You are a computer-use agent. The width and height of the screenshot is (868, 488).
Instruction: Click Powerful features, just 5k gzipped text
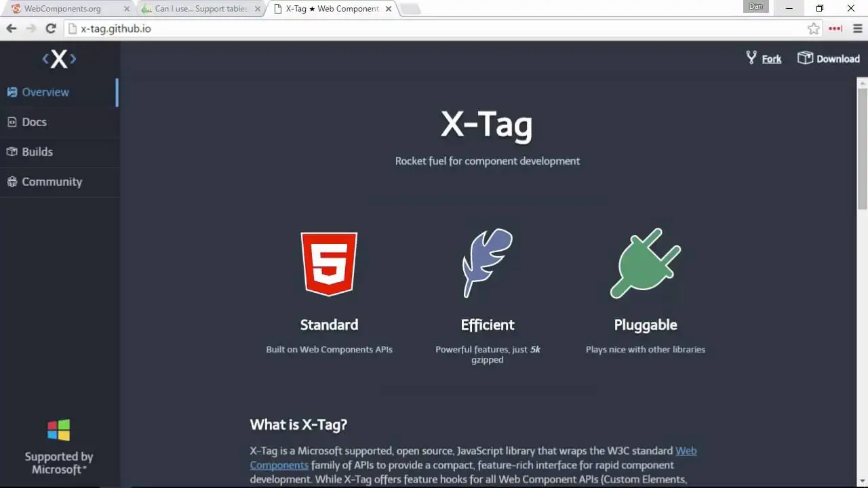point(488,354)
